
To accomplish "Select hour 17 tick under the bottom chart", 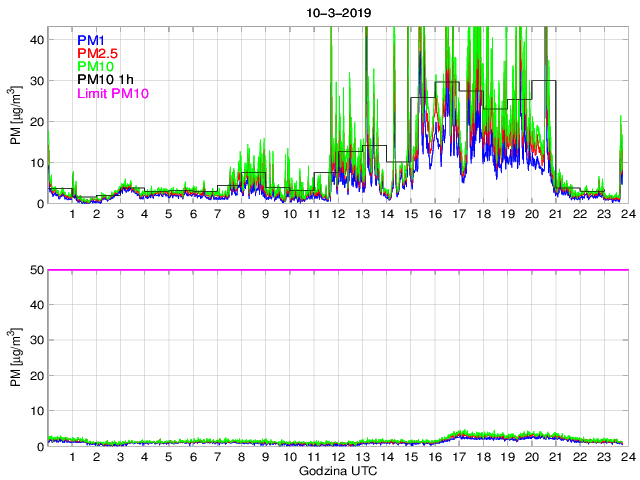I will (x=459, y=456).
